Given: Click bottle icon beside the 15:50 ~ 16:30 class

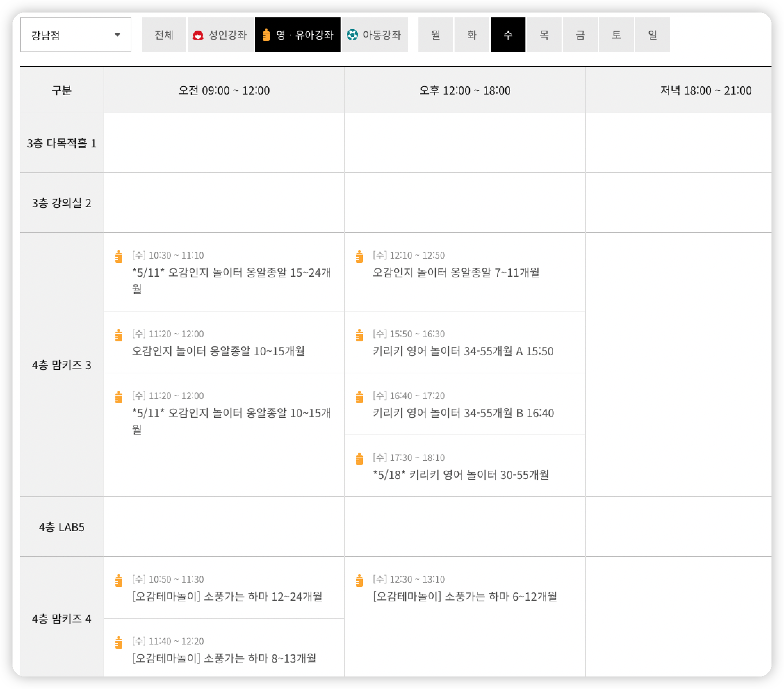Looking at the screenshot, I should click(x=359, y=335).
